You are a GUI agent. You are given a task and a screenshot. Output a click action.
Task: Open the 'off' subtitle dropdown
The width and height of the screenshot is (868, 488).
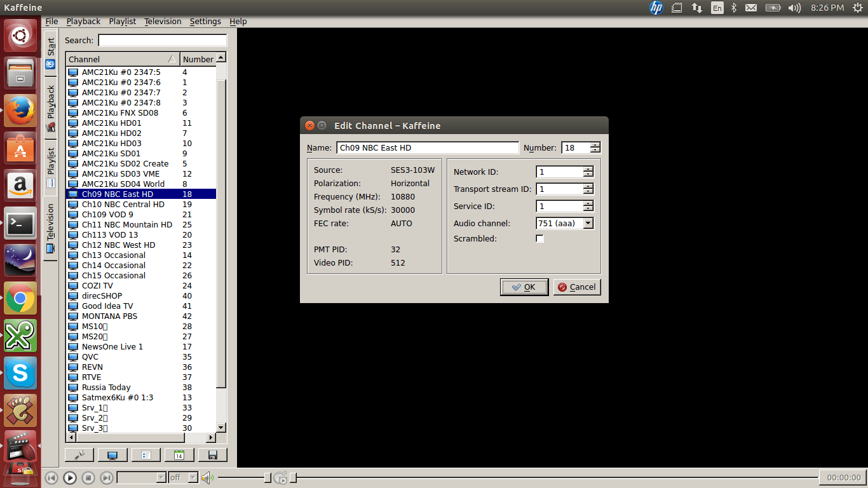[184, 477]
